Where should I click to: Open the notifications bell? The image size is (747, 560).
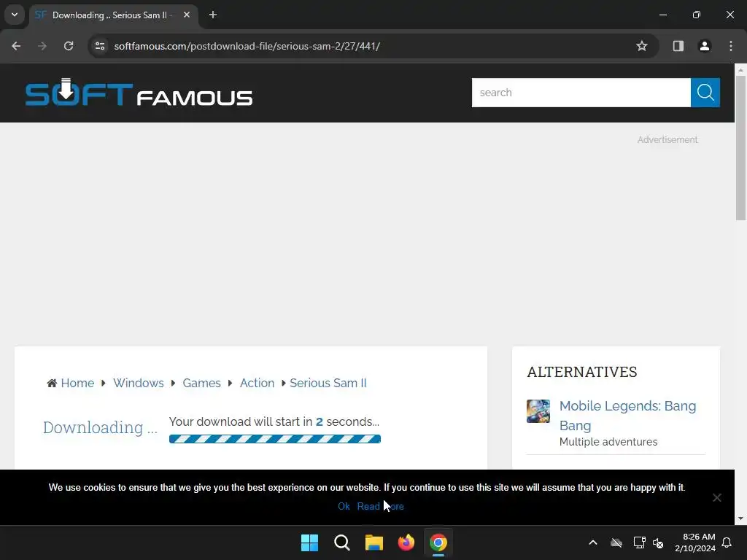[727, 542]
